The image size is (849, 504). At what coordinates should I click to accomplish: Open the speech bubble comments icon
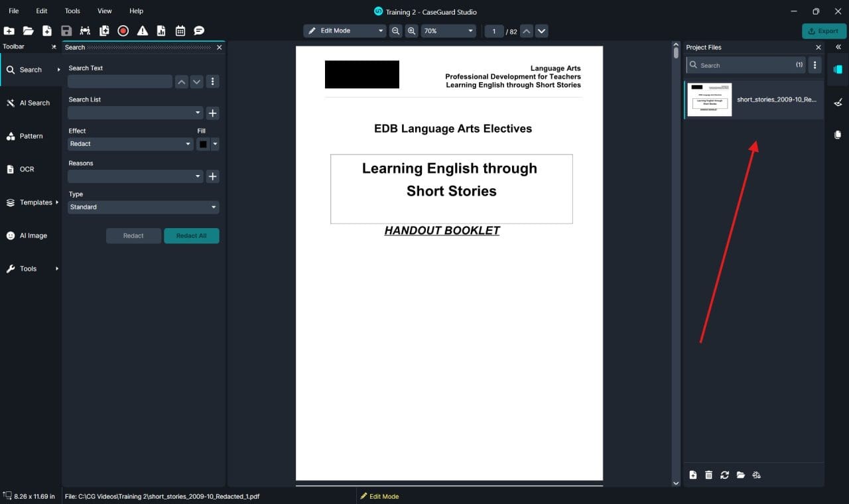point(199,31)
